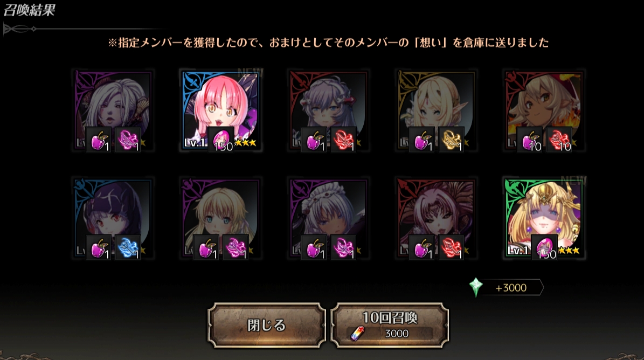Click the apple x10 icon on dark elf card

coord(529,140)
